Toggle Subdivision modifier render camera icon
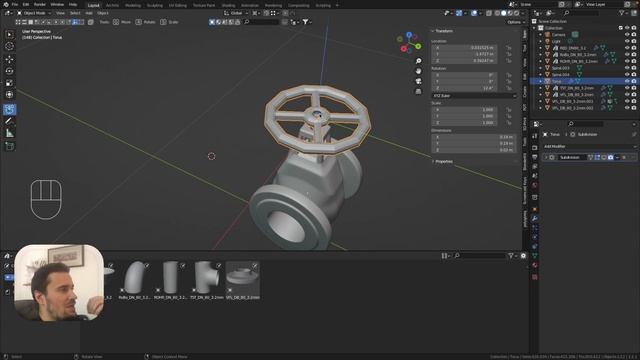The height and width of the screenshot is (360, 640). coord(611,157)
